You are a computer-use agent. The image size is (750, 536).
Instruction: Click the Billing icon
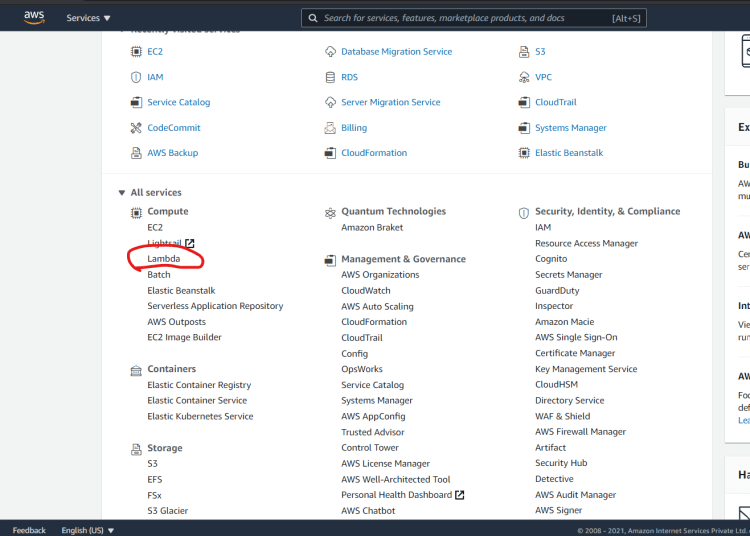[330, 128]
